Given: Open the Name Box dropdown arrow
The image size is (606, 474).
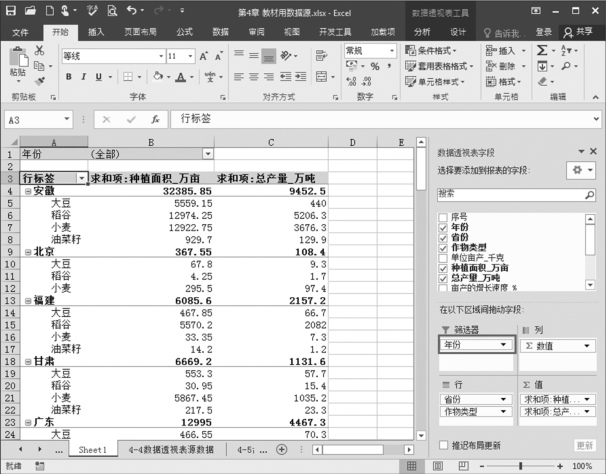Looking at the screenshot, I should coord(67,119).
